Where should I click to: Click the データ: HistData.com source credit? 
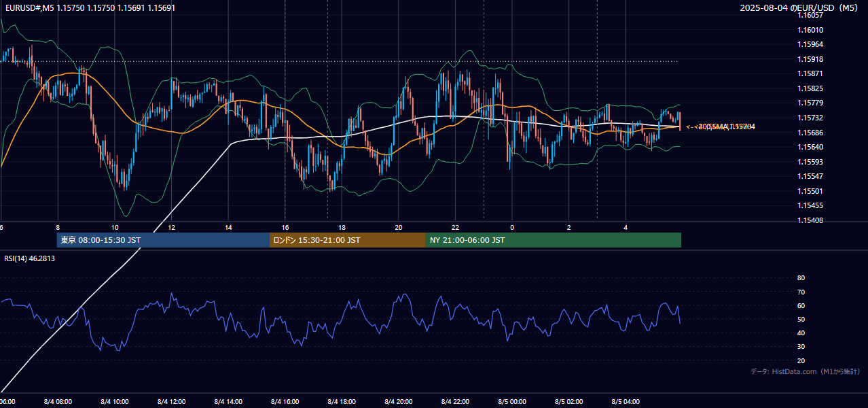[x=806, y=371]
